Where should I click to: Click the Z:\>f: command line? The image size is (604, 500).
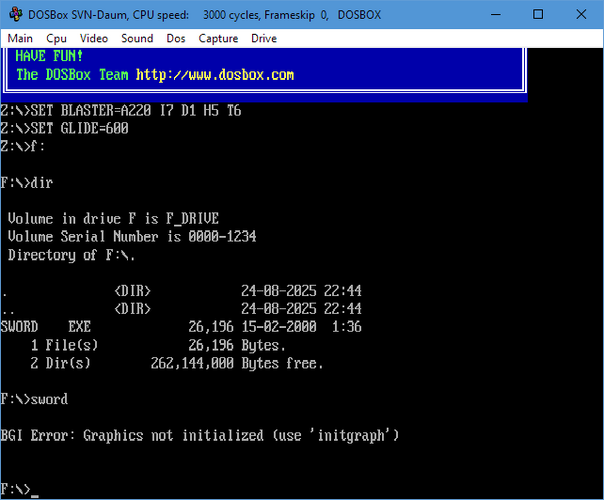(22, 146)
